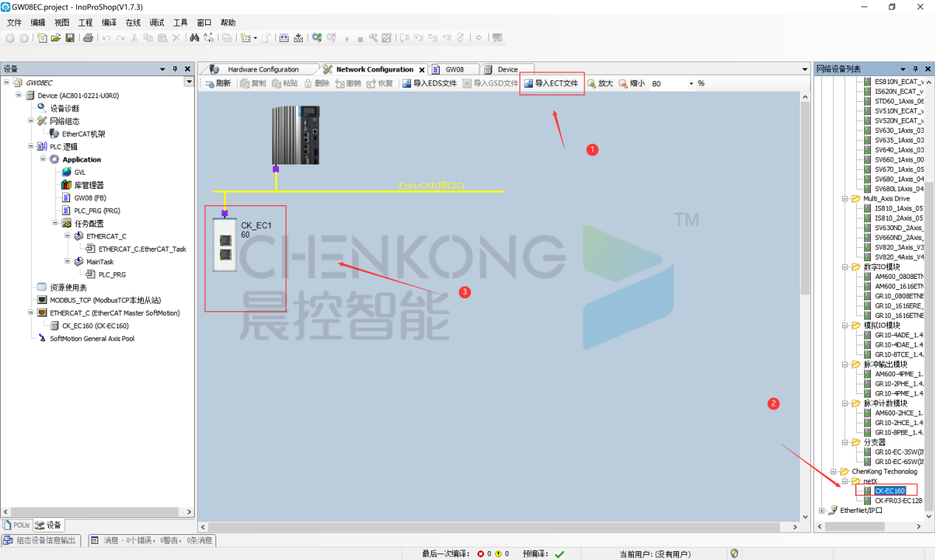935x560 pixels.
Task: Click the Save project icon in toolbar
Action: click(x=70, y=38)
